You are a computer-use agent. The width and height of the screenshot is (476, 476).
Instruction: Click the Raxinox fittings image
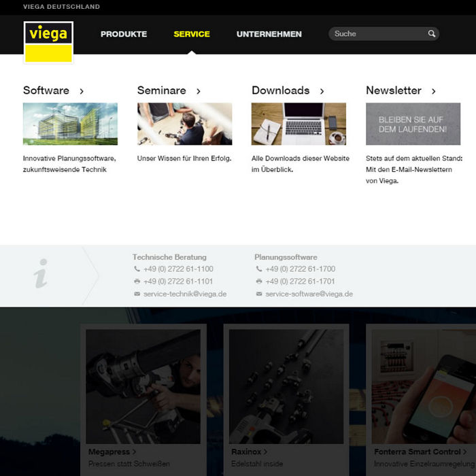(286, 386)
